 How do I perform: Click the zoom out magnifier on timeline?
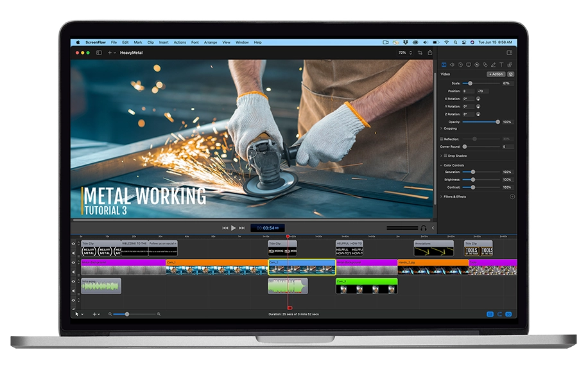pyautogui.click(x=110, y=314)
